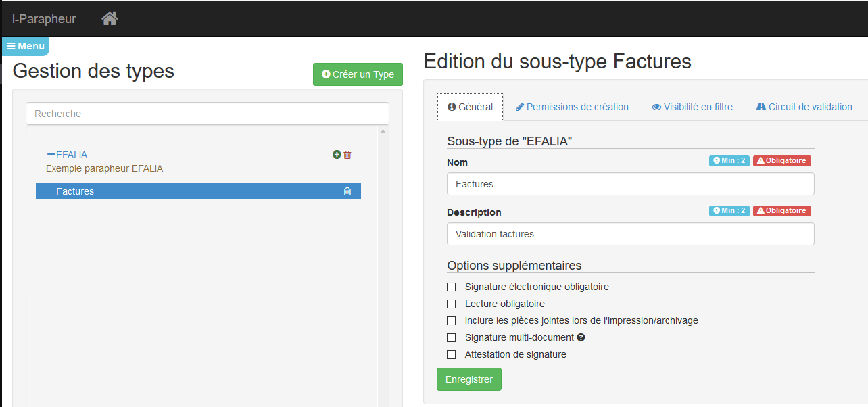The image size is (868, 407).
Task: Select the Factures sub-type in tree
Action: [75, 191]
